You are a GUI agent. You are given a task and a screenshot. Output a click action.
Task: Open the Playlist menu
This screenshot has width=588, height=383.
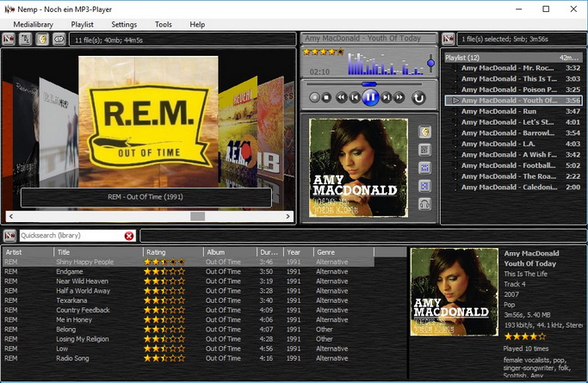(83, 24)
